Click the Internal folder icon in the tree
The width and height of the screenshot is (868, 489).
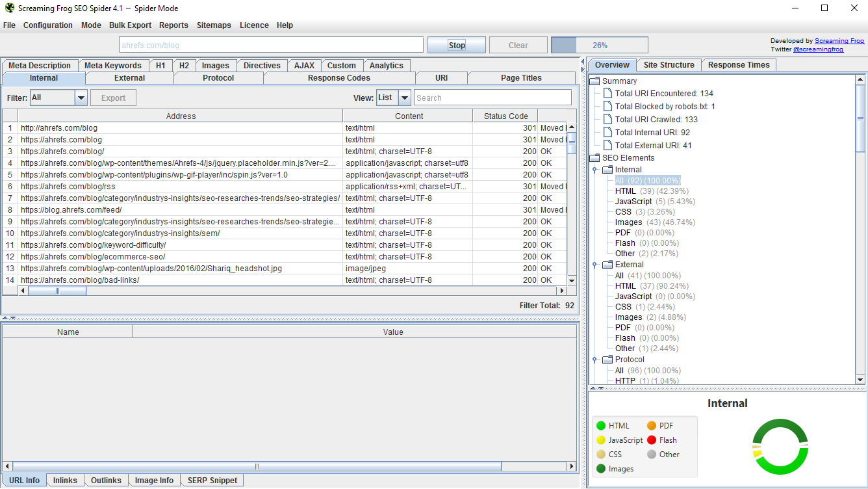(607, 170)
